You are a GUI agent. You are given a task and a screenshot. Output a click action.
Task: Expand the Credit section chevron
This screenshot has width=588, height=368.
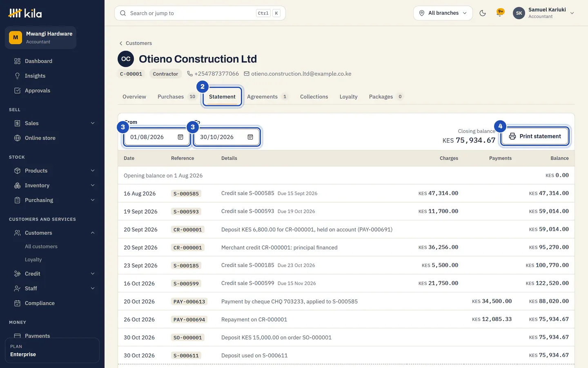[93, 274]
